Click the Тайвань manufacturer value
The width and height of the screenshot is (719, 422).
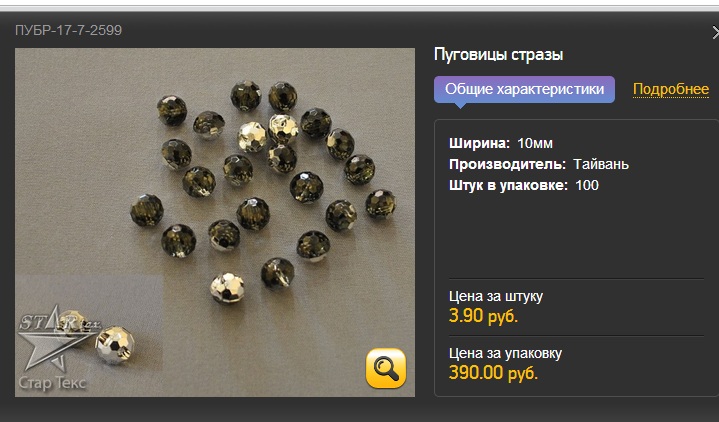[x=601, y=164]
